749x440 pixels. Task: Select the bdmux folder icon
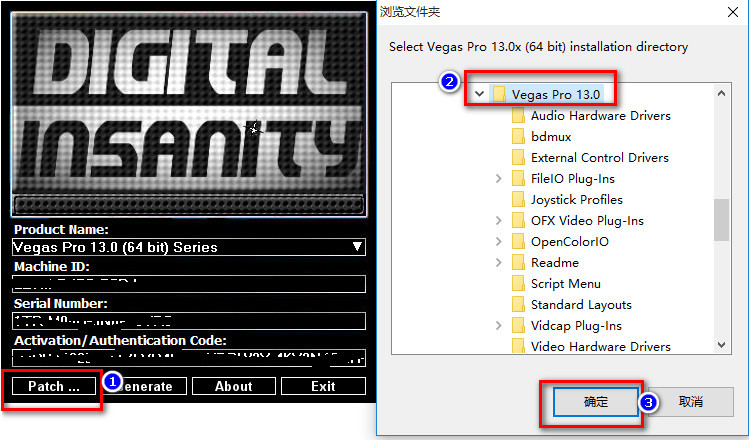click(x=518, y=137)
